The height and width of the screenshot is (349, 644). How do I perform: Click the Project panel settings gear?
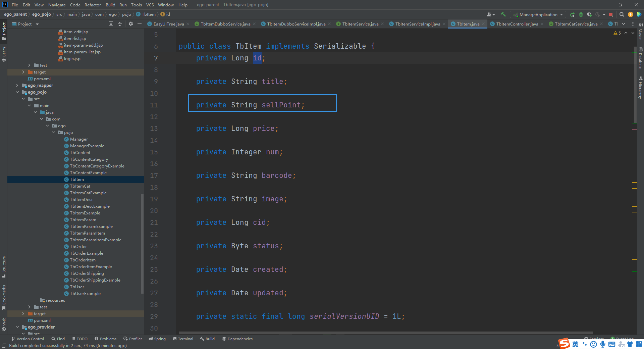tap(131, 24)
